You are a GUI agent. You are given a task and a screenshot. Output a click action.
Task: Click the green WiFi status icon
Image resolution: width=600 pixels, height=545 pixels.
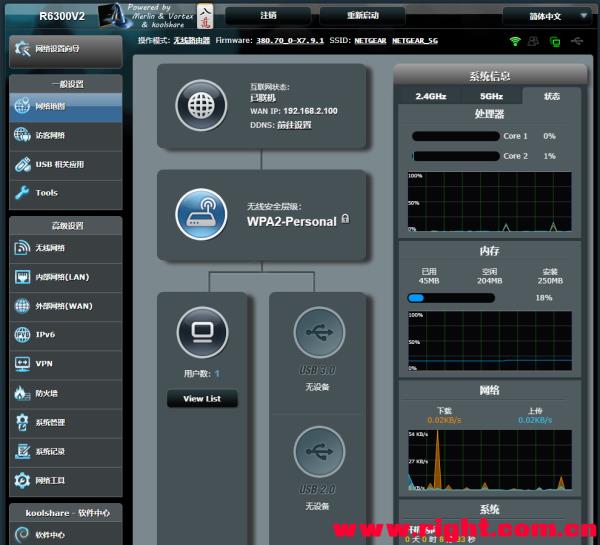(x=515, y=41)
